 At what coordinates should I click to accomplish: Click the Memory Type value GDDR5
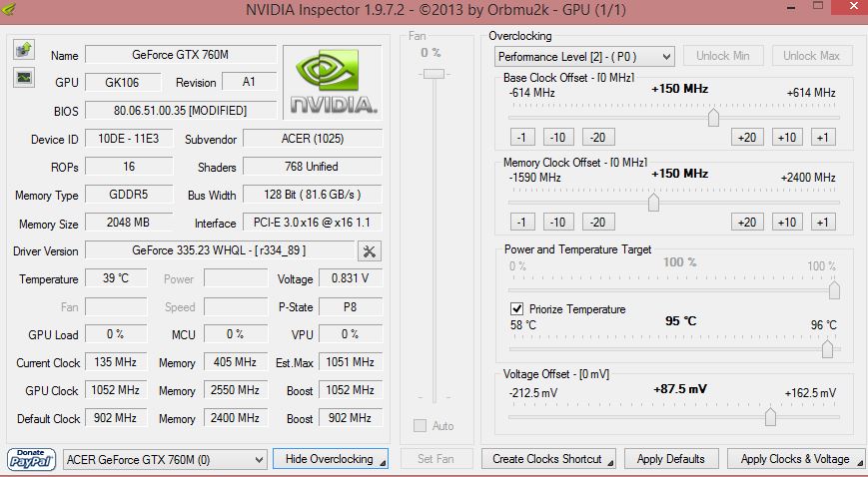(129, 195)
